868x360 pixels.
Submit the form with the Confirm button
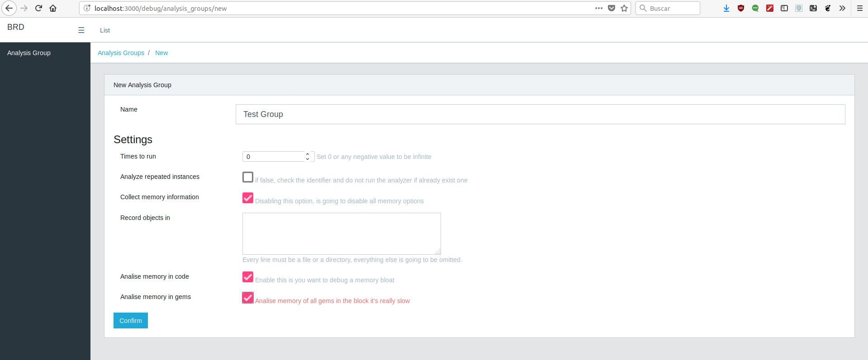131,321
